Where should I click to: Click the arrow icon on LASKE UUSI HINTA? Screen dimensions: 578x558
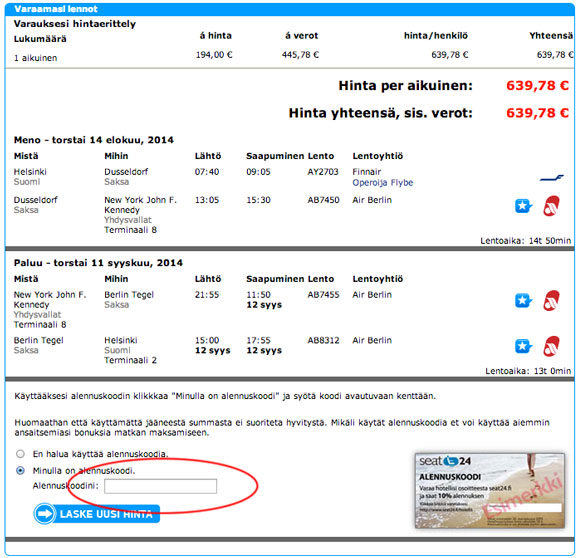(45, 514)
